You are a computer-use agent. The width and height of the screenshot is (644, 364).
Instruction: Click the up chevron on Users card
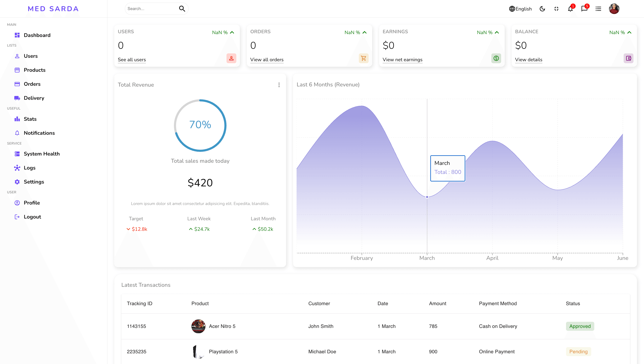pos(232,33)
